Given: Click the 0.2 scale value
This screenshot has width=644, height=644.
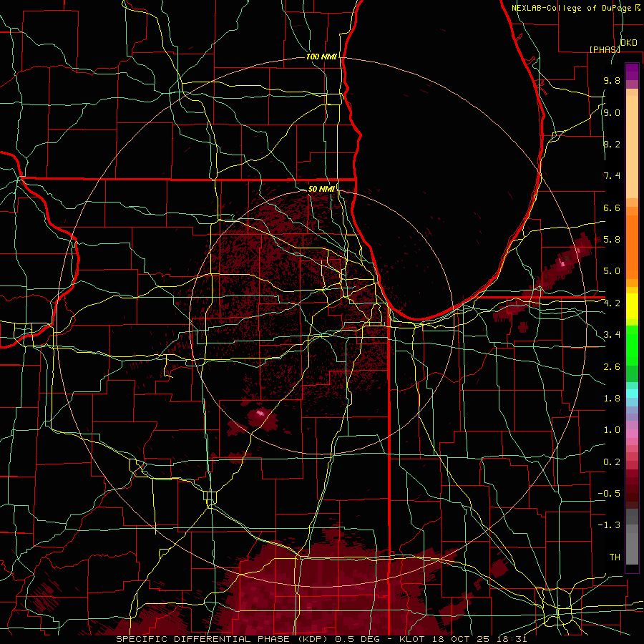Looking at the screenshot, I should 612,462.
